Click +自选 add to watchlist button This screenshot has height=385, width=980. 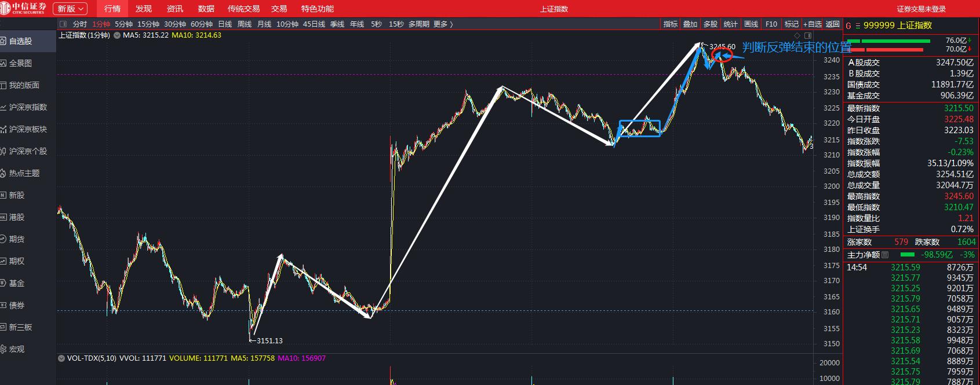point(813,24)
